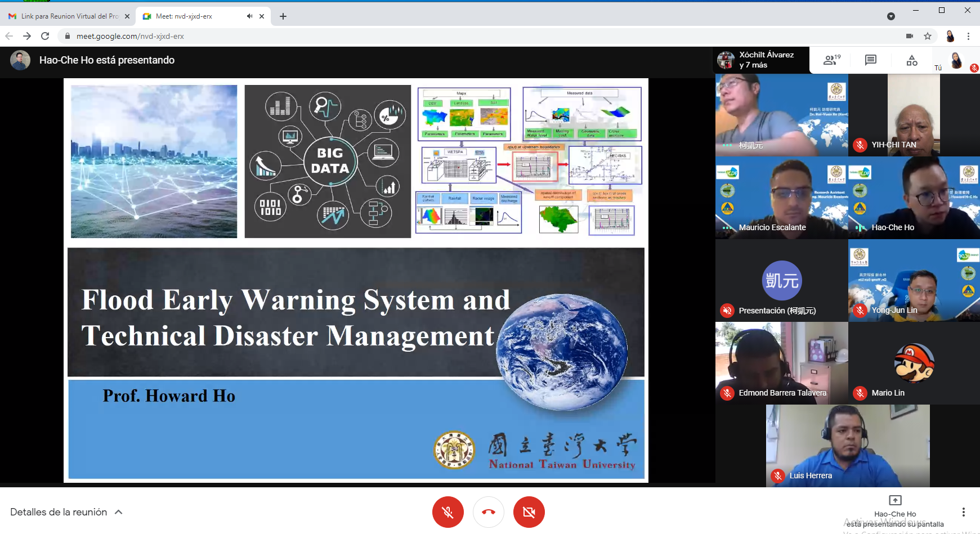Select the Luis Herrera video tile
Image resolution: width=980 pixels, height=534 pixels.
(848, 446)
